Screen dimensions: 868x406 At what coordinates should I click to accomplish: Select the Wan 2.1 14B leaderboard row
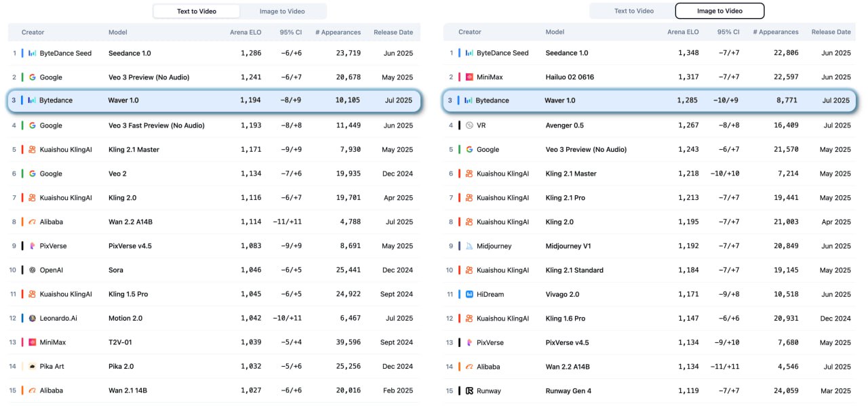(214, 390)
